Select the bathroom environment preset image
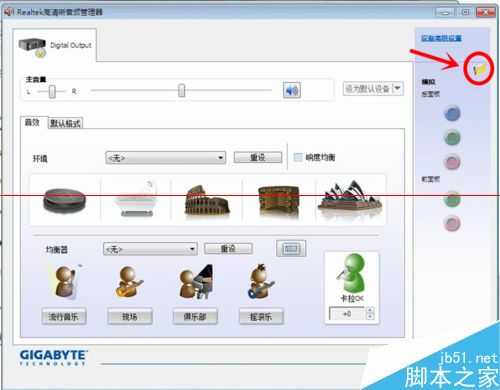This screenshot has height=390, width=500. pos(136,199)
